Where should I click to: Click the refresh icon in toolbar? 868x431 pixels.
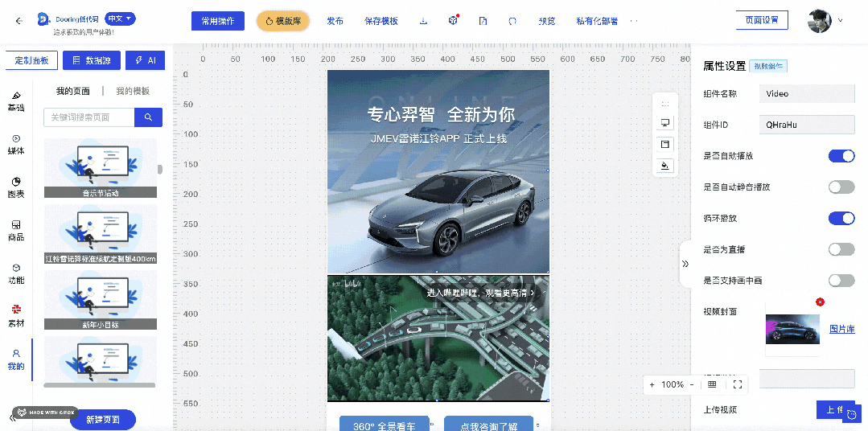click(x=512, y=21)
